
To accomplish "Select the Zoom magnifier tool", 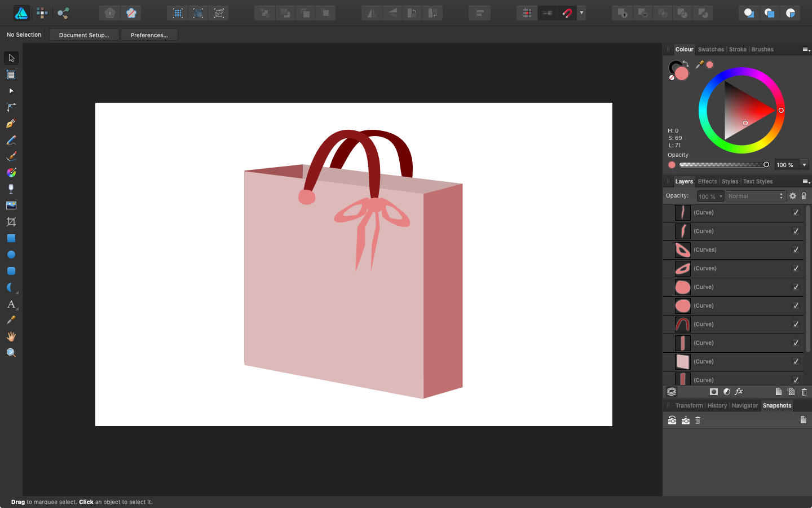I will (x=11, y=353).
